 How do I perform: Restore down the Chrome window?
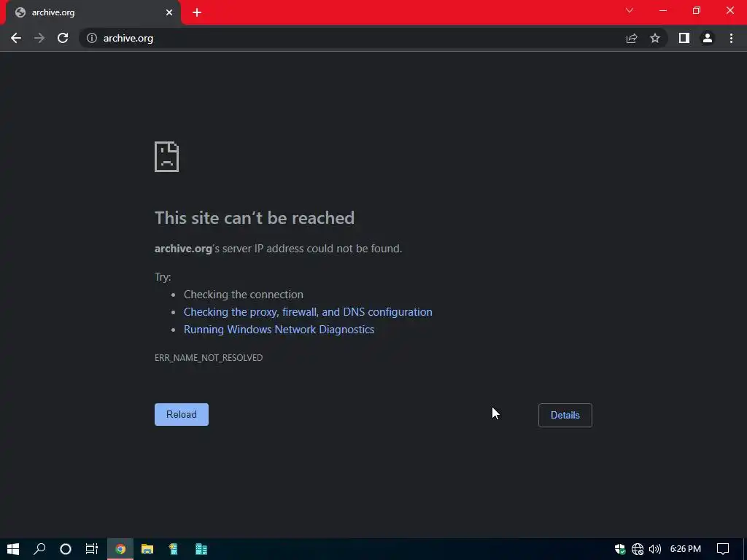point(697,10)
